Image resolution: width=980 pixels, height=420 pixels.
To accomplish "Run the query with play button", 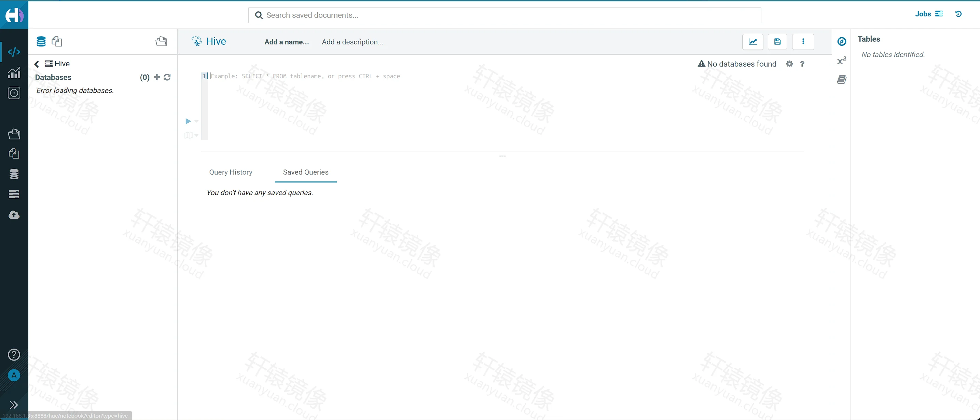I will point(188,121).
